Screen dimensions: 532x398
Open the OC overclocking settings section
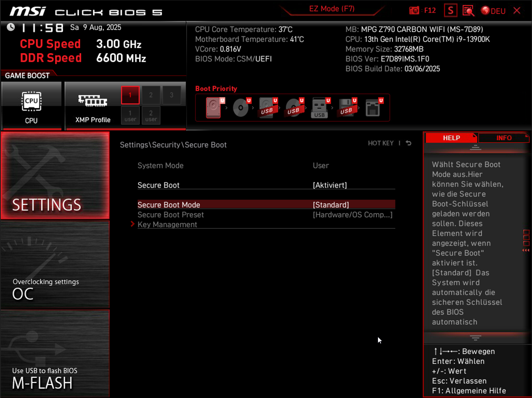click(55, 264)
